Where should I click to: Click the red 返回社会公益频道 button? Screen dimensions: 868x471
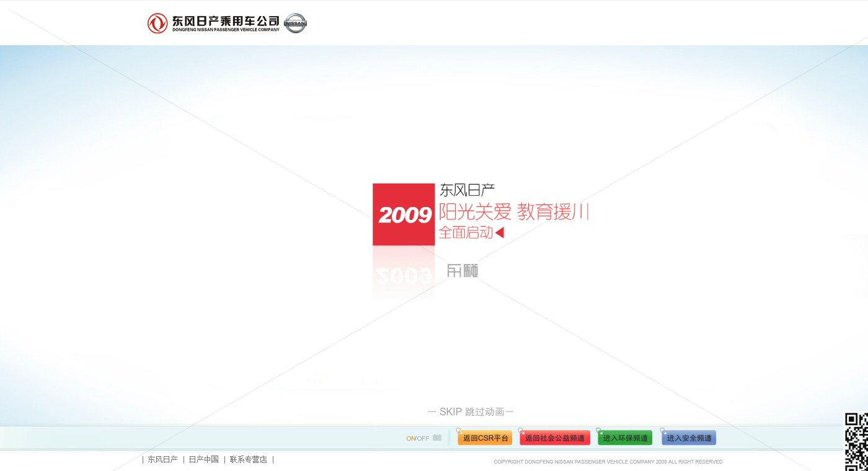coord(555,438)
